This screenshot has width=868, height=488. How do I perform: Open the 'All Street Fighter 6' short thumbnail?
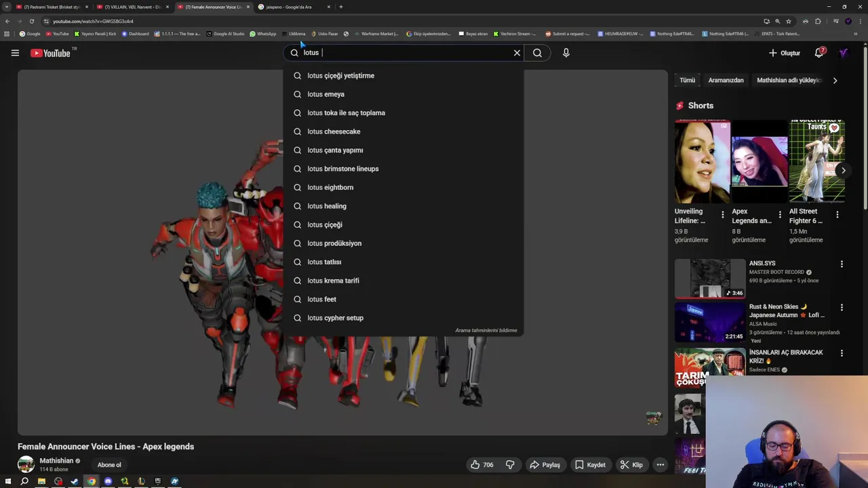(x=816, y=161)
